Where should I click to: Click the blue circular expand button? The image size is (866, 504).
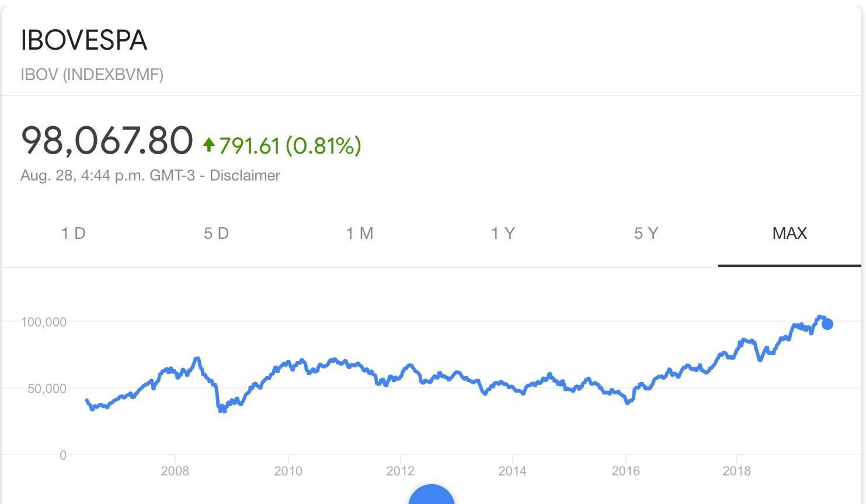click(431, 498)
